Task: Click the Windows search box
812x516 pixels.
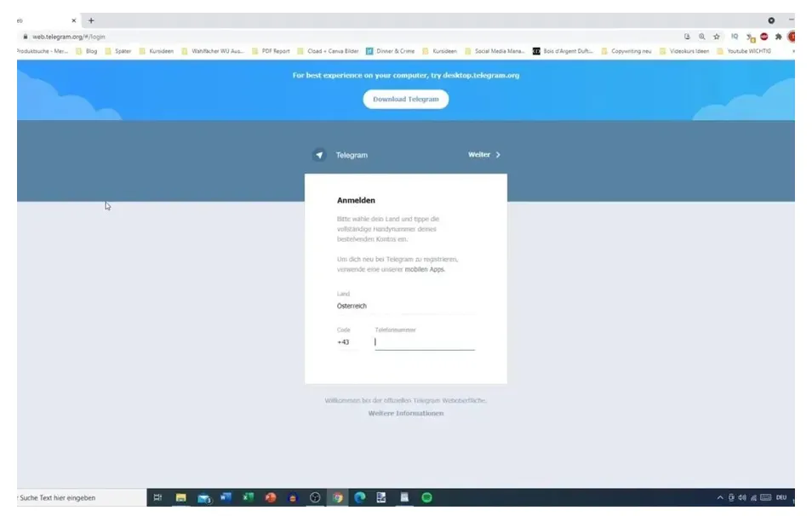Action: point(82,498)
